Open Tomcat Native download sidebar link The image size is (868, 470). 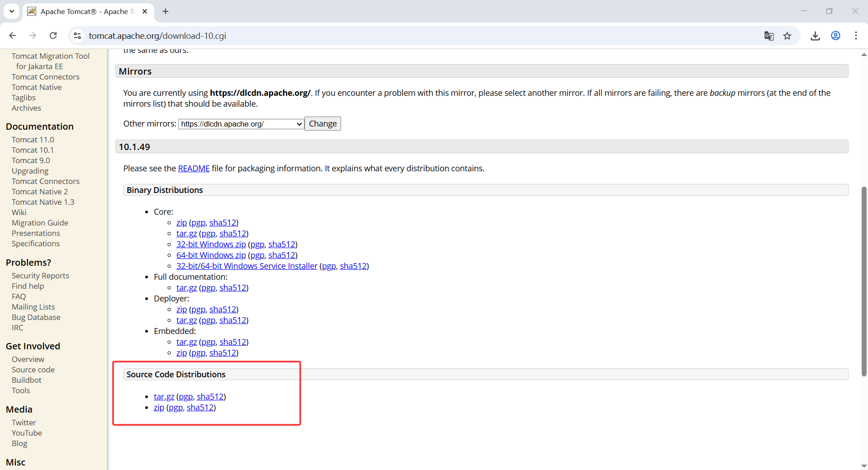pos(37,87)
